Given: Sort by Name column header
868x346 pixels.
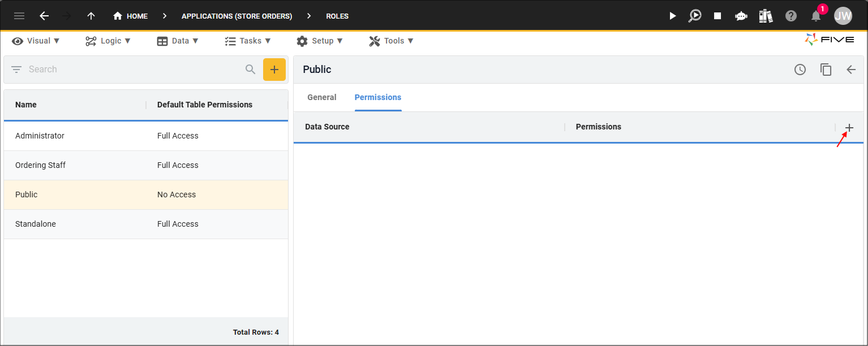Looking at the screenshot, I should [x=26, y=105].
